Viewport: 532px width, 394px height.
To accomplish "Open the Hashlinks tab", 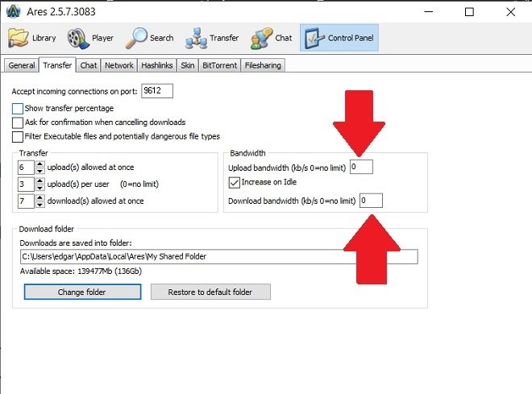I will pyautogui.click(x=156, y=65).
